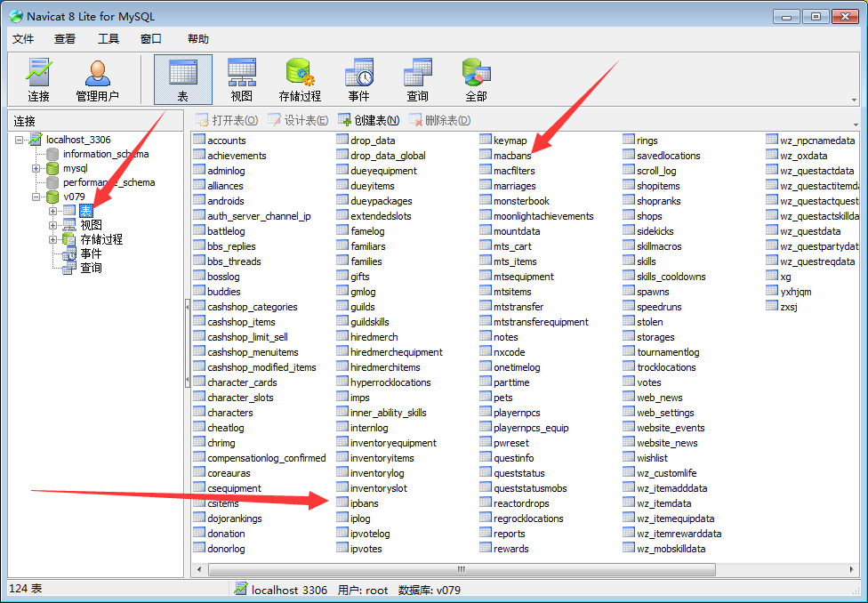Screen dimensions: 868x603
Task: Open 存储过程 (Stored Procedure) toolbar icon
Action: point(300,79)
